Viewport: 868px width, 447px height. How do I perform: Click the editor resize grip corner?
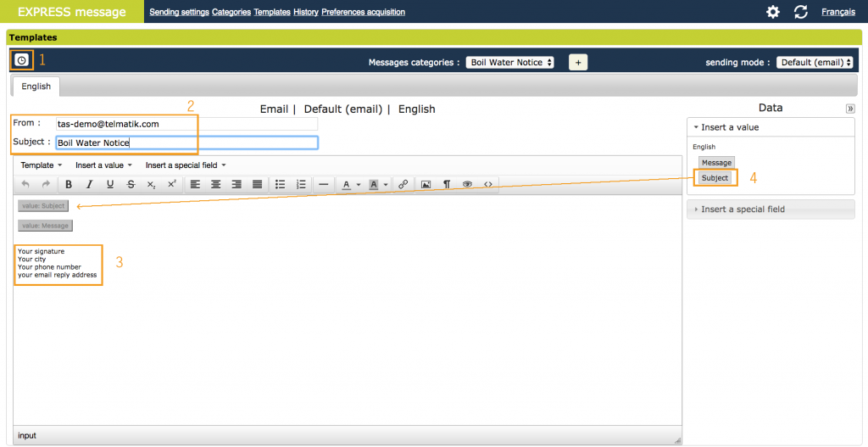point(677,440)
